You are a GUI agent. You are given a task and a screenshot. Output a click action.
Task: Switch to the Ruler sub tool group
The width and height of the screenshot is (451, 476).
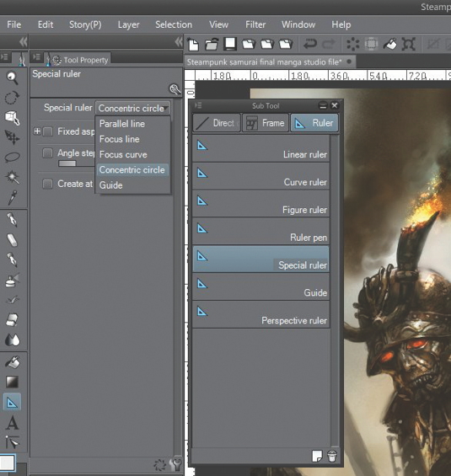[x=314, y=123]
